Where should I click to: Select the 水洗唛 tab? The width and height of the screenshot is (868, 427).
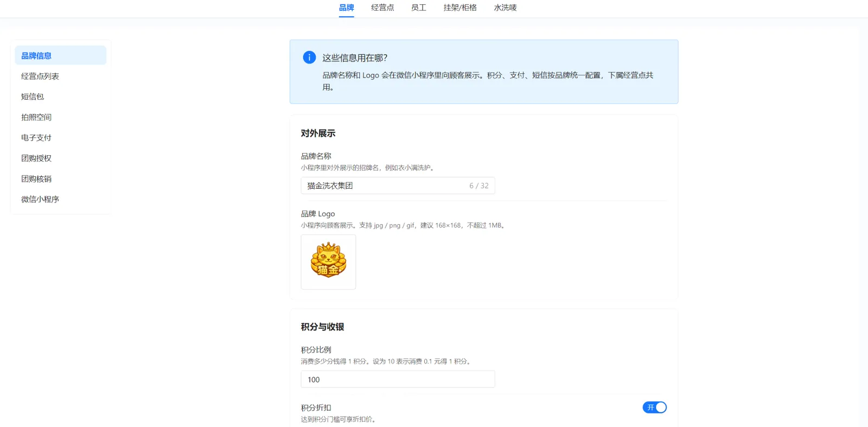pos(505,8)
